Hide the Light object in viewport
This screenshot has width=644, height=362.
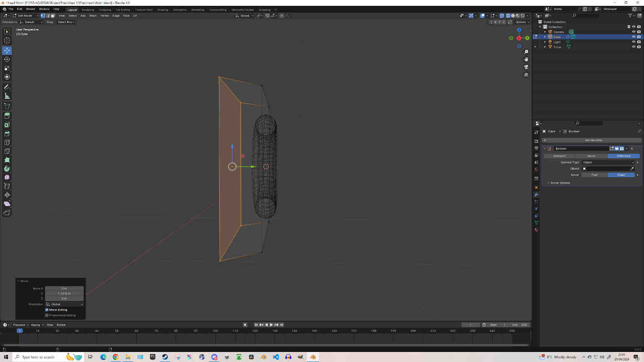point(634,42)
